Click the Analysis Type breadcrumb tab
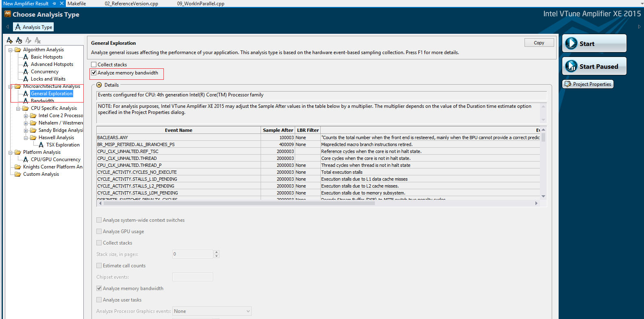644x319 pixels. [33, 27]
